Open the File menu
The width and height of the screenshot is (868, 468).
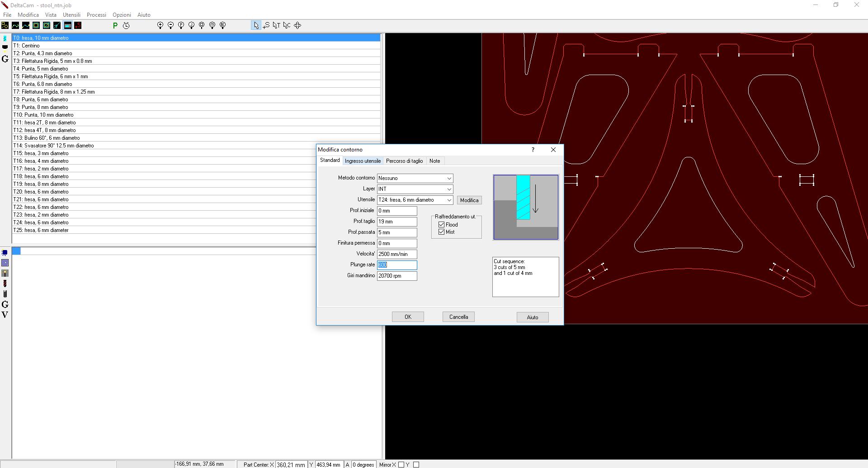click(x=7, y=15)
